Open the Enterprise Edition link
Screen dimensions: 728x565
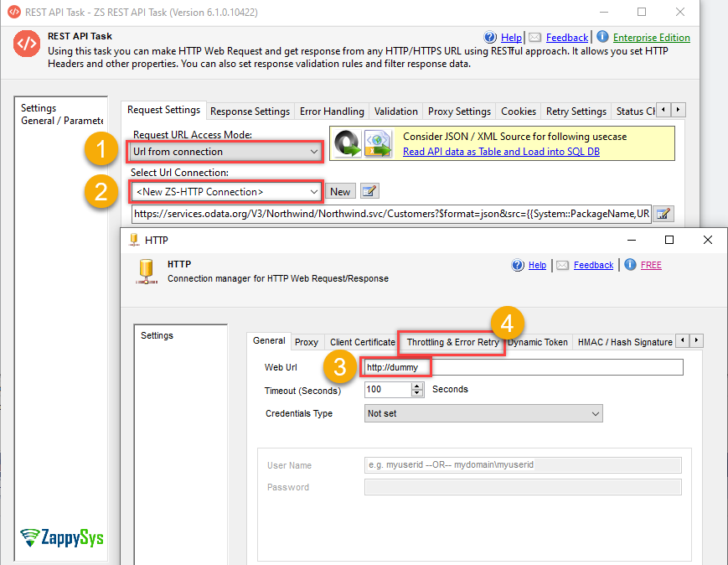pyautogui.click(x=651, y=38)
